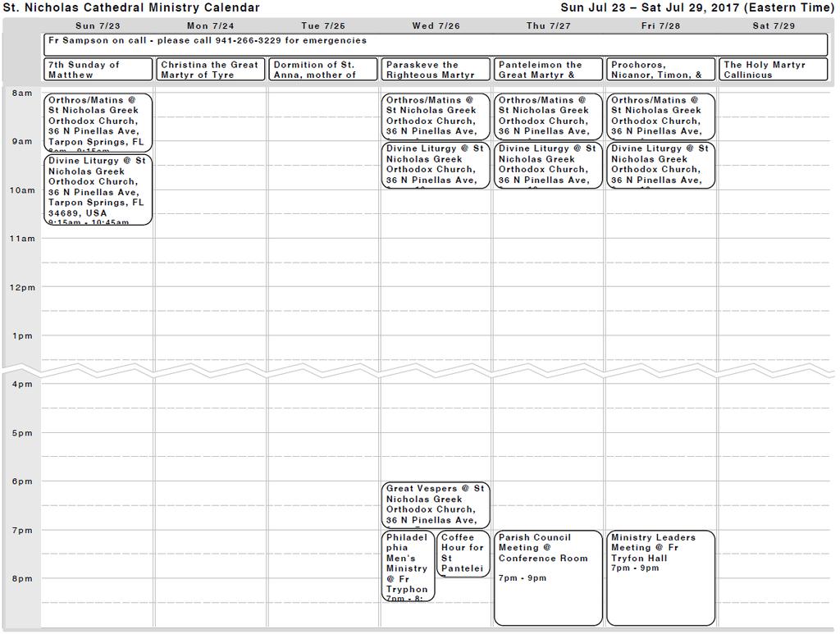Click the 6pm time label

pyautogui.click(x=22, y=481)
